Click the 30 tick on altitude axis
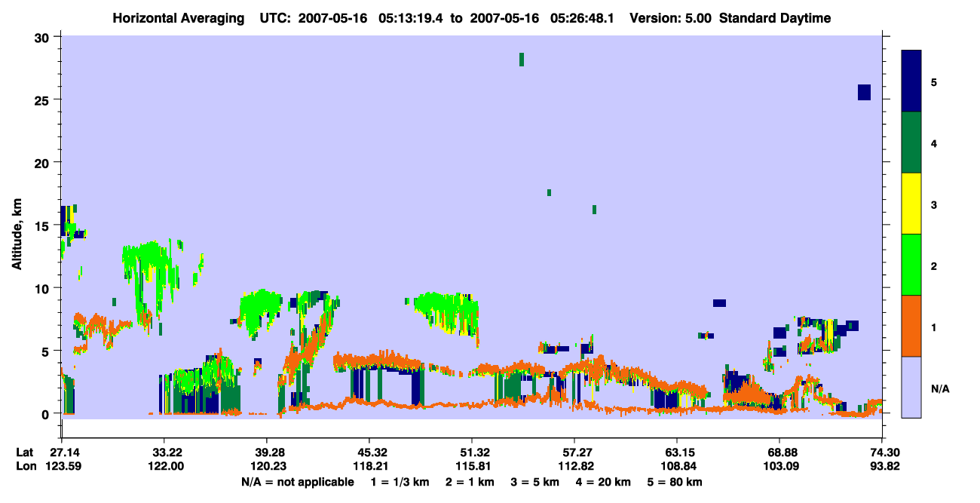980x503 pixels. [44, 37]
